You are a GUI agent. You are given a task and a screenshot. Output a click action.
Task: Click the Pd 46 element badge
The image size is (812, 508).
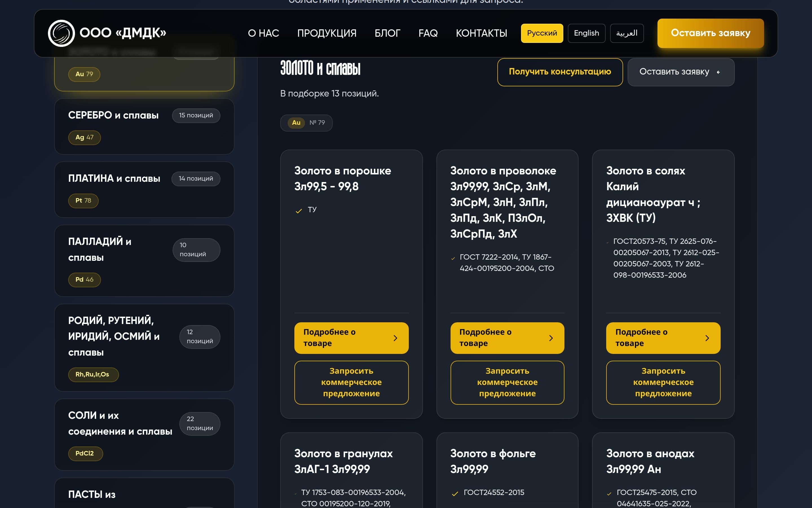(84, 279)
